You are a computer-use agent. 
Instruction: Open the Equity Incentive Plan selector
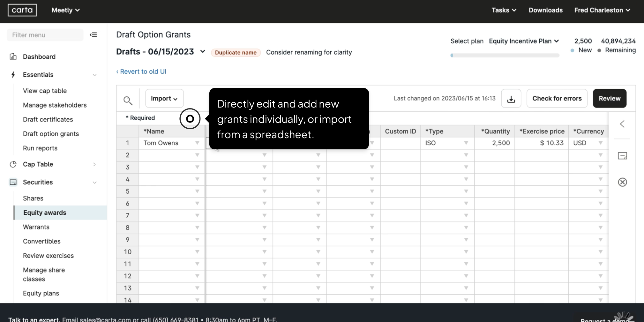[x=524, y=41]
